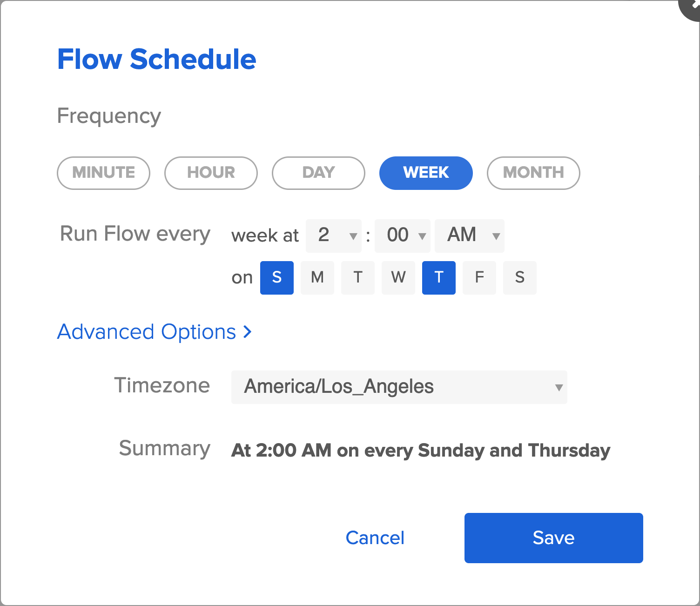Save the flow schedule
The width and height of the screenshot is (700, 606).
tap(554, 538)
